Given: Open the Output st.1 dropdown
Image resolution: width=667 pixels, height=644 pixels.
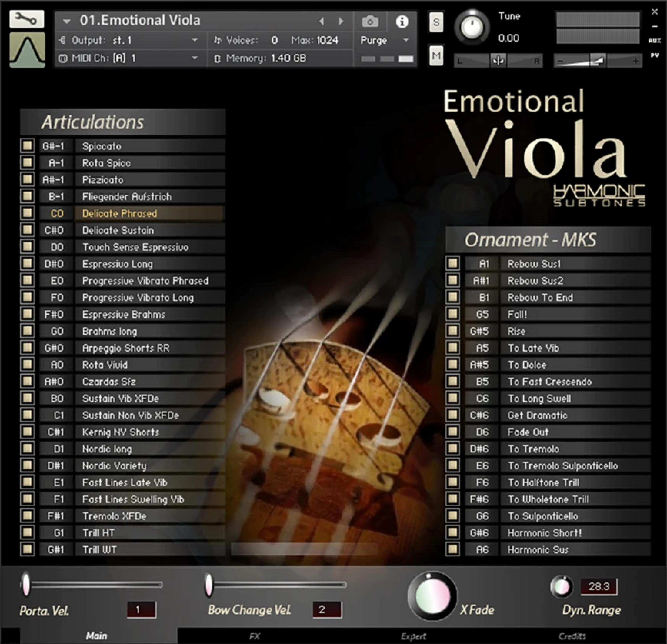Looking at the screenshot, I should (x=153, y=40).
